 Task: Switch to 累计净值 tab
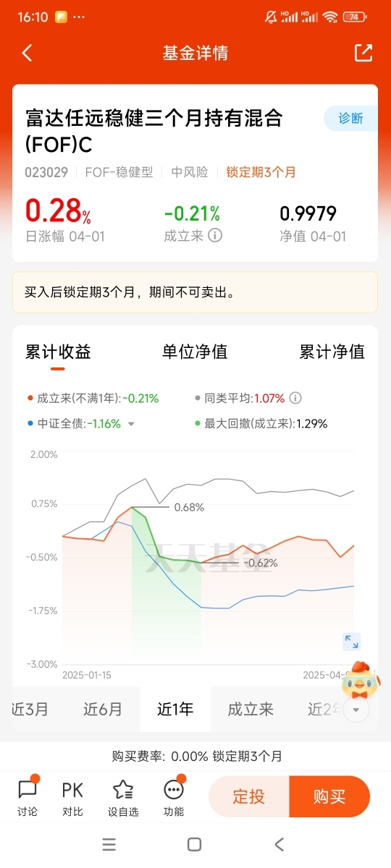point(332,352)
